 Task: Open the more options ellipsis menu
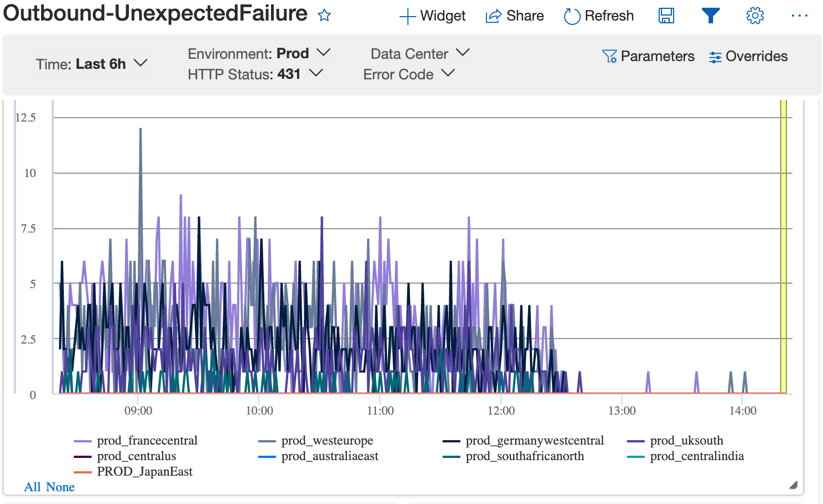click(799, 16)
